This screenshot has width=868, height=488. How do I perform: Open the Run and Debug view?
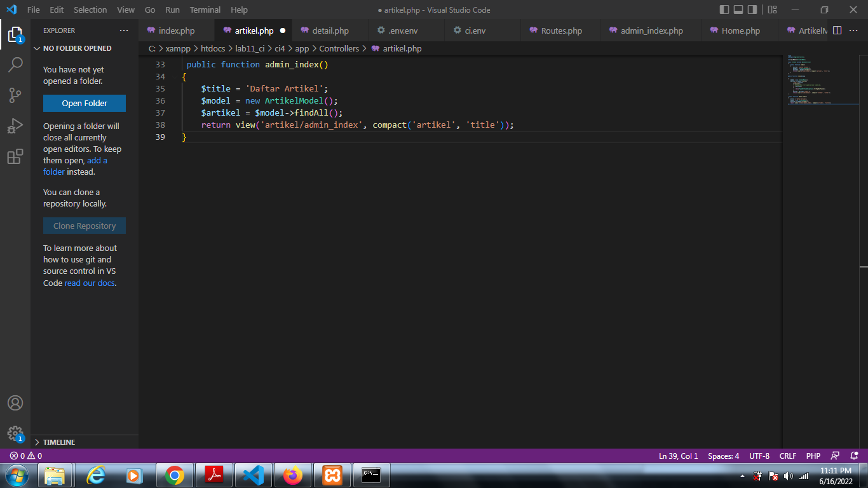[x=15, y=125]
